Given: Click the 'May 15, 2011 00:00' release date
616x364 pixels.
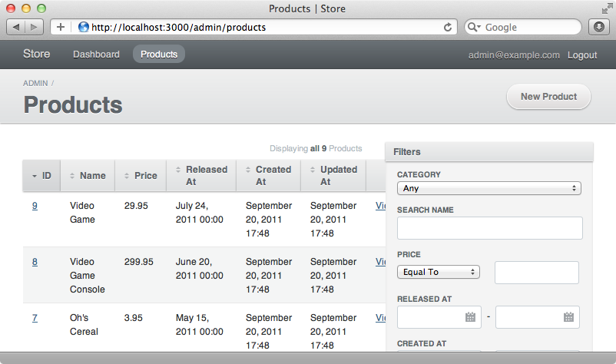Looking at the screenshot, I should pos(200,325).
